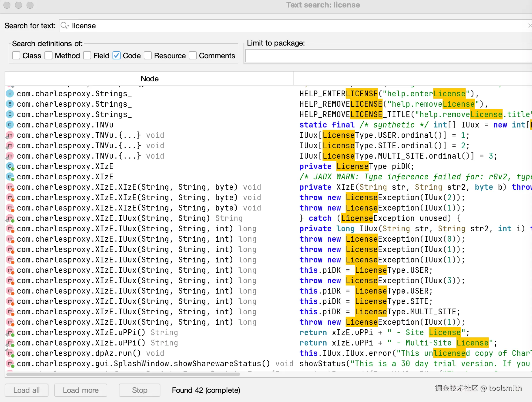This screenshot has height=402, width=532.
Task: Select code '} catch (LicenseException unused) {'
Action: point(380,218)
